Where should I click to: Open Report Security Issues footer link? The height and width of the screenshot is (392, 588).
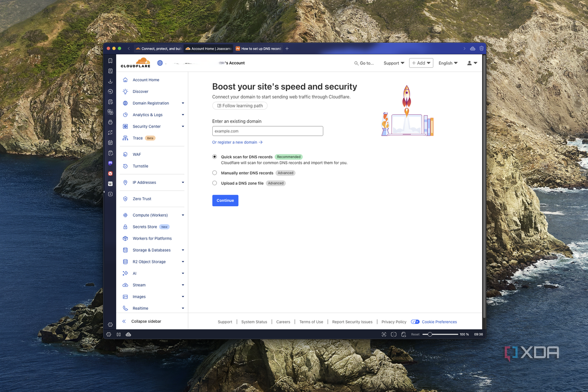tap(353, 322)
